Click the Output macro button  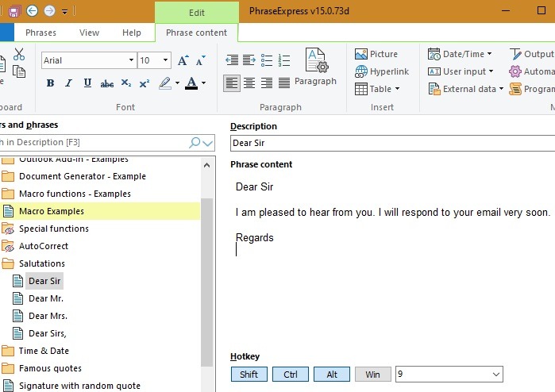532,54
